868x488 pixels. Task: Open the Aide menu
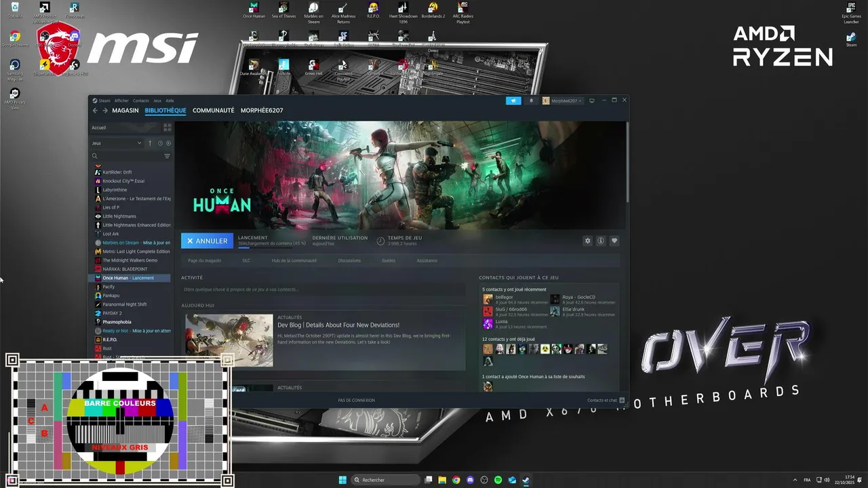170,100
